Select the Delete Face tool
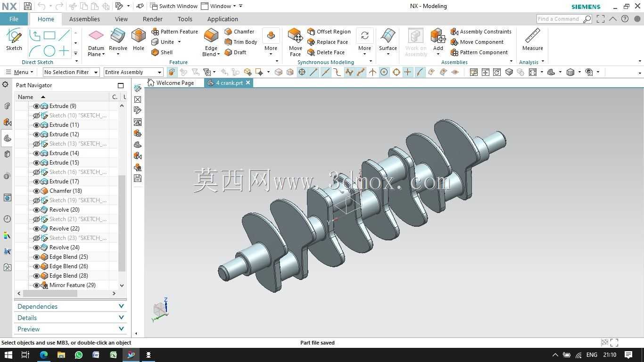Viewport: 644px width, 362px height. pos(326,52)
